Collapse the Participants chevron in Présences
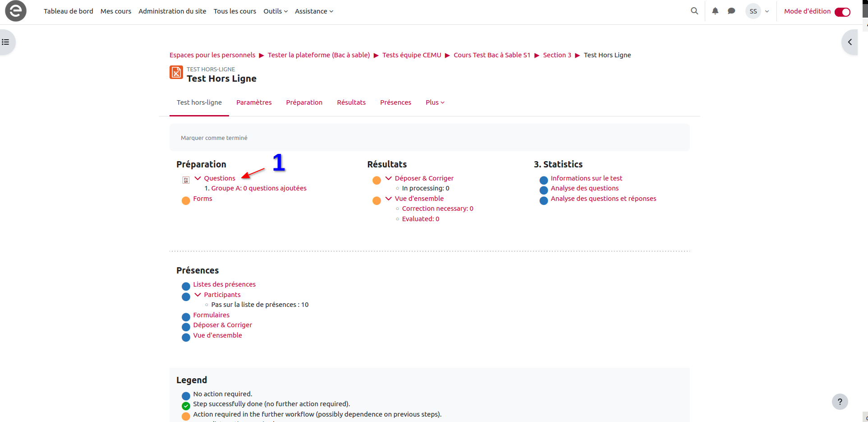The height and width of the screenshot is (422, 868). tap(197, 295)
